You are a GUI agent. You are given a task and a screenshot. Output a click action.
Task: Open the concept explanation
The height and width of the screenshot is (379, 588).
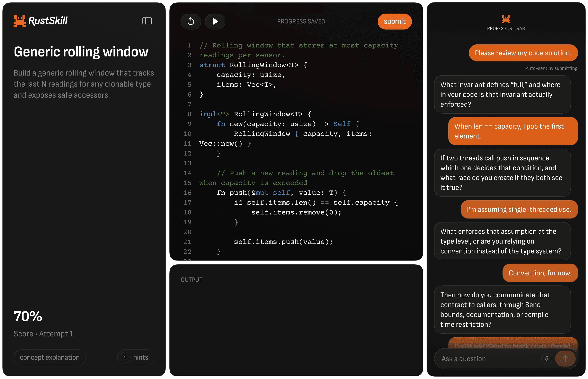[x=50, y=357]
